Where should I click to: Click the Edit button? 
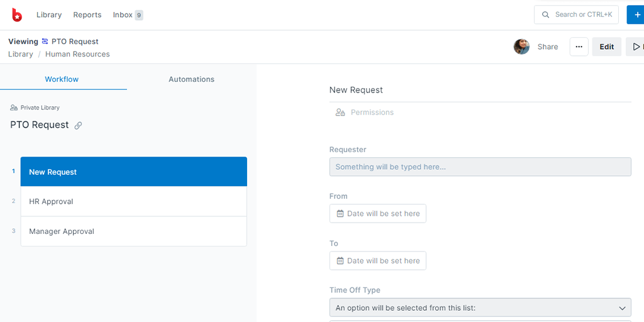point(607,47)
